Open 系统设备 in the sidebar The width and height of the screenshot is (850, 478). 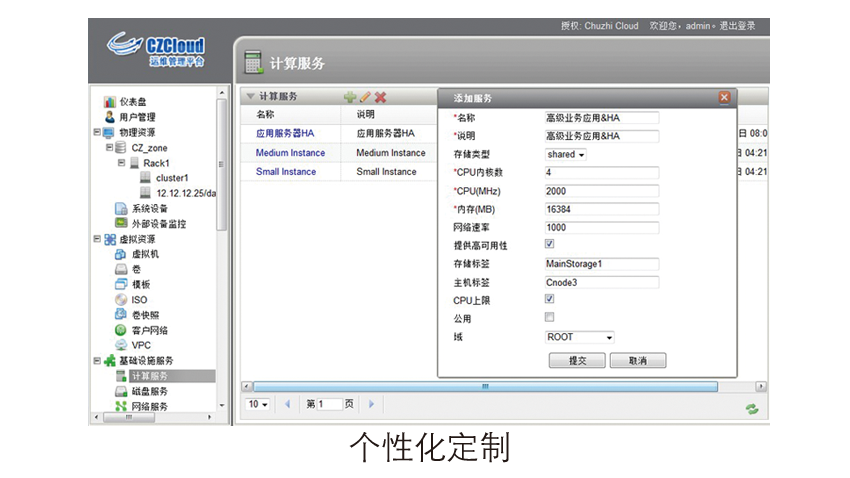[x=150, y=209]
